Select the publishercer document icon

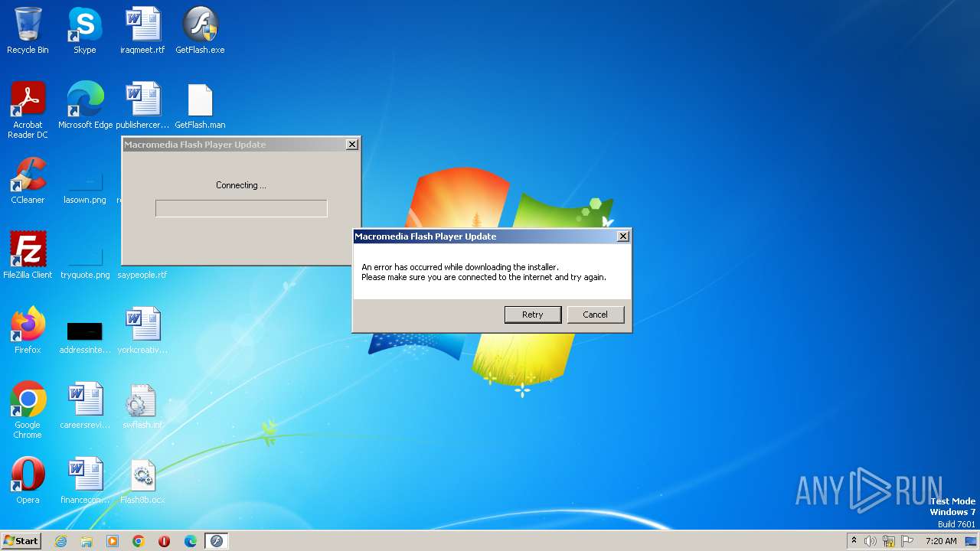[142, 106]
